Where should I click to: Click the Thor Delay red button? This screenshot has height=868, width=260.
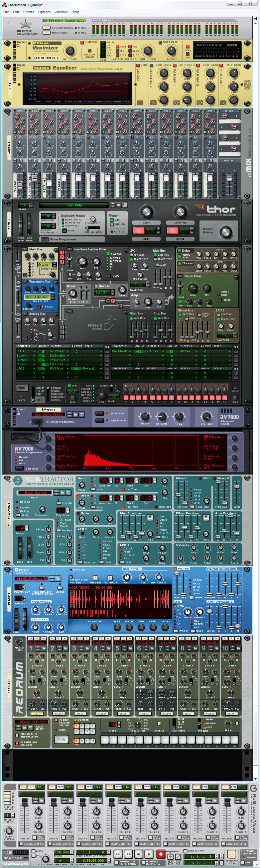tap(139, 230)
